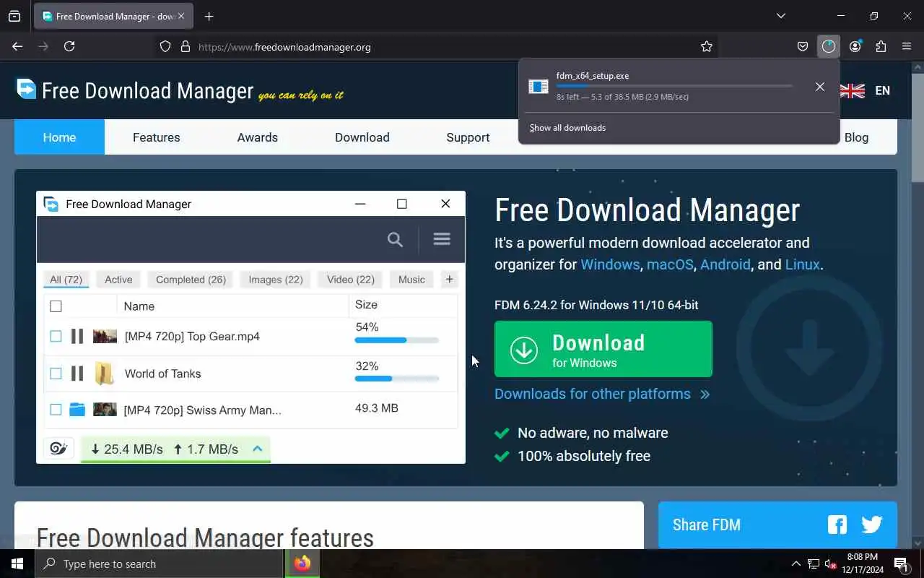This screenshot has height=578, width=924.
Task: Select the Completed (26) filter tab
Action: click(191, 280)
